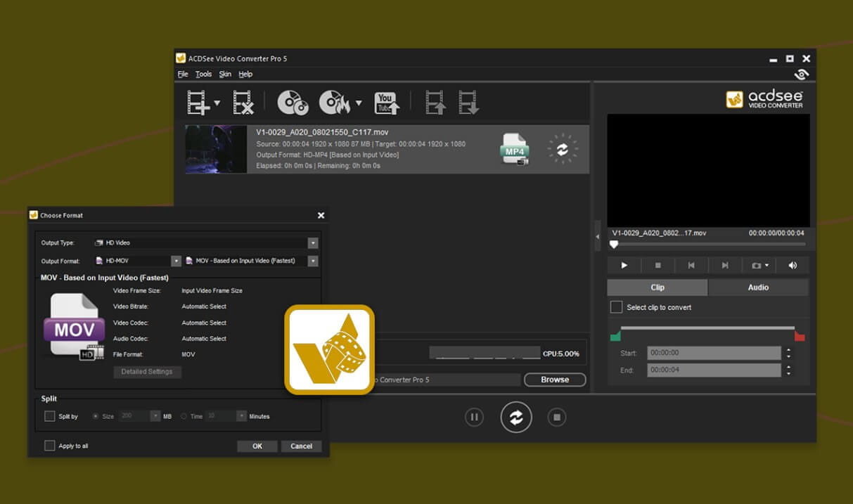Image resolution: width=853 pixels, height=504 pixels.
Task: Stop the preview playback
Action: 658,265
